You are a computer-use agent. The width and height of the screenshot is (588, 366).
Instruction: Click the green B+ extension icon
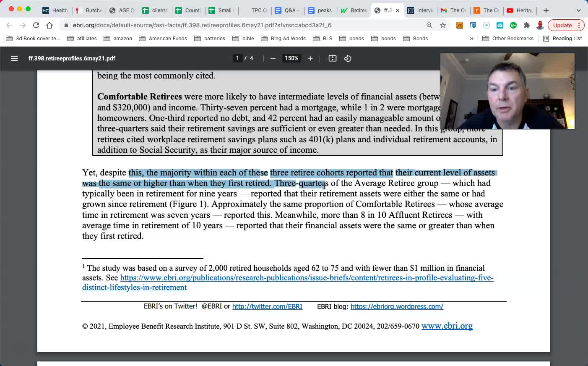pyautogui.click(x=513, y=25)
